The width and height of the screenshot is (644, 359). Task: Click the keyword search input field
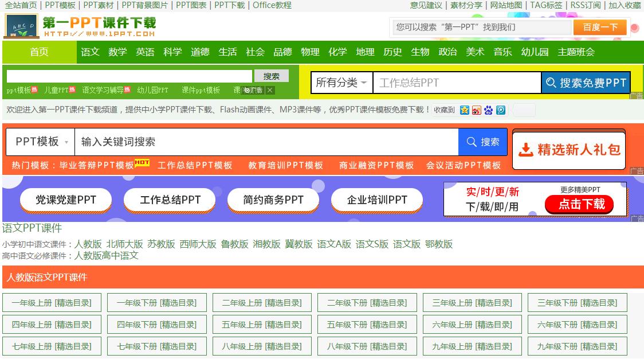click(258, 142)
